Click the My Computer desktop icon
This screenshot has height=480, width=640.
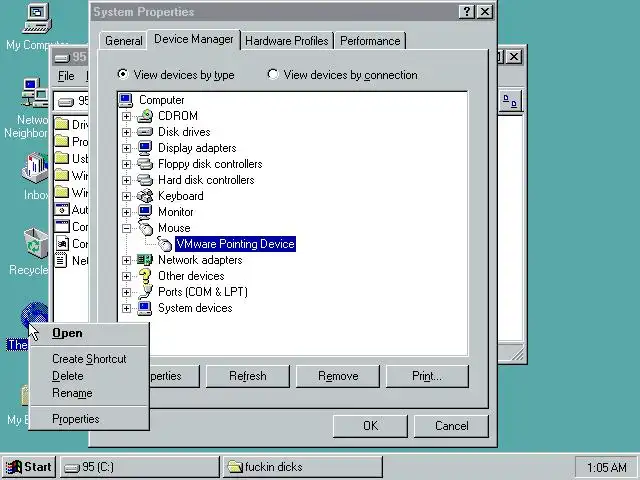point(37,19)
